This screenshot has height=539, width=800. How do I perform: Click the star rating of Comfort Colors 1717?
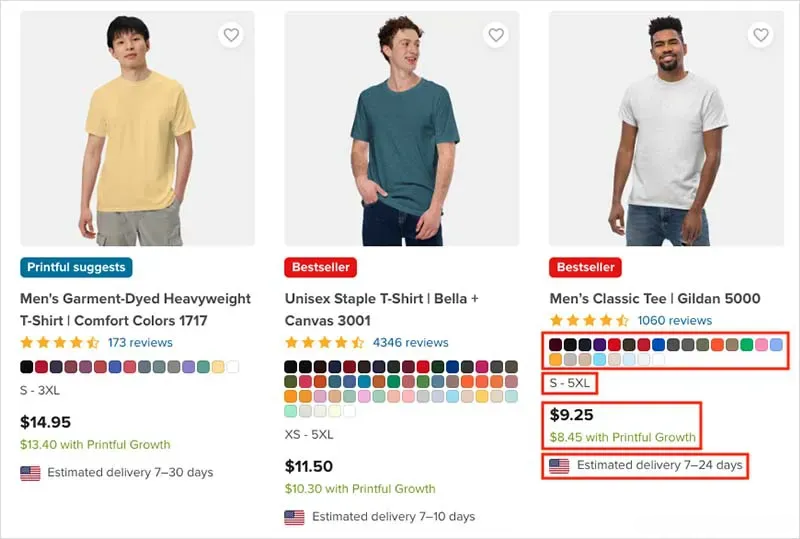coord(59,343)
